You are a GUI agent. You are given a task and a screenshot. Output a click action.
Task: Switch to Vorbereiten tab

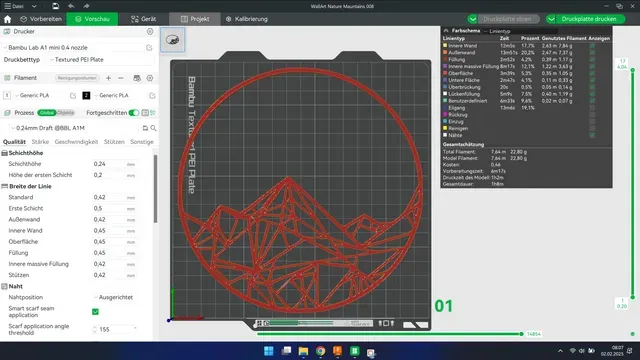[41, 19]
